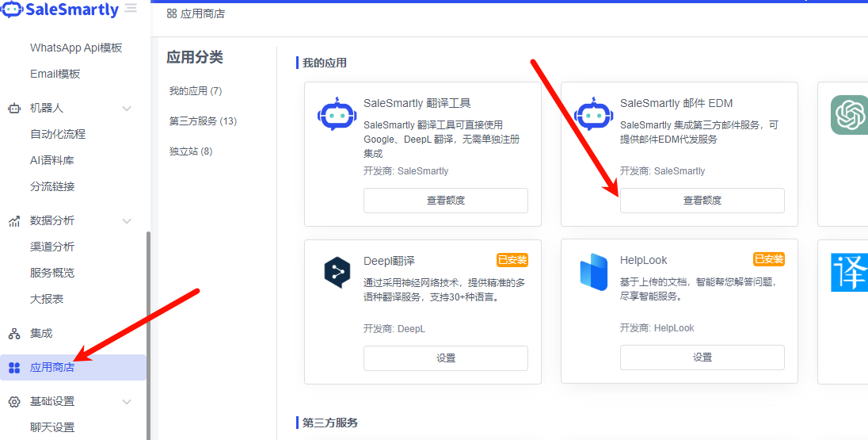Click the left sidebar vertical scrollbar
868x440 pixels.
[148, 333]
